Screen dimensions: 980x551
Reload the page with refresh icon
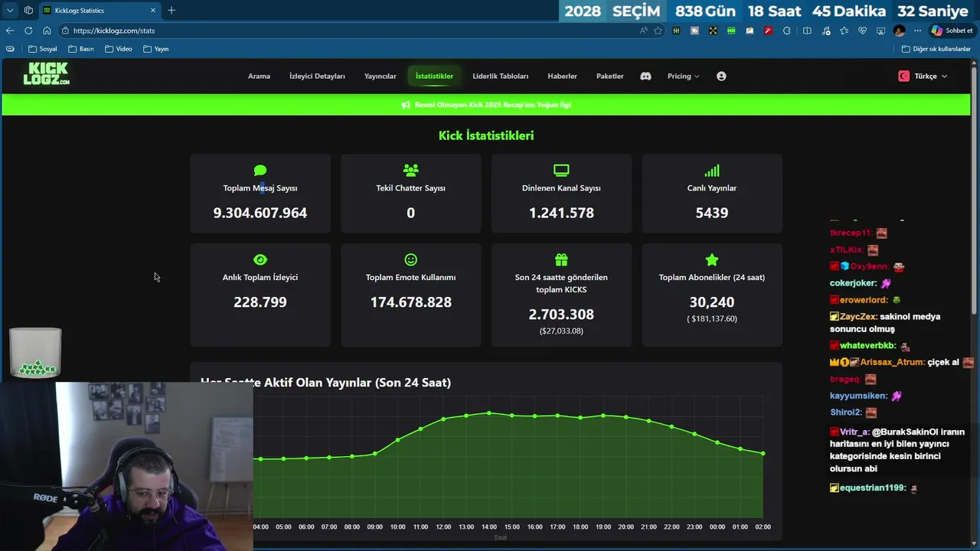[28, 31]
